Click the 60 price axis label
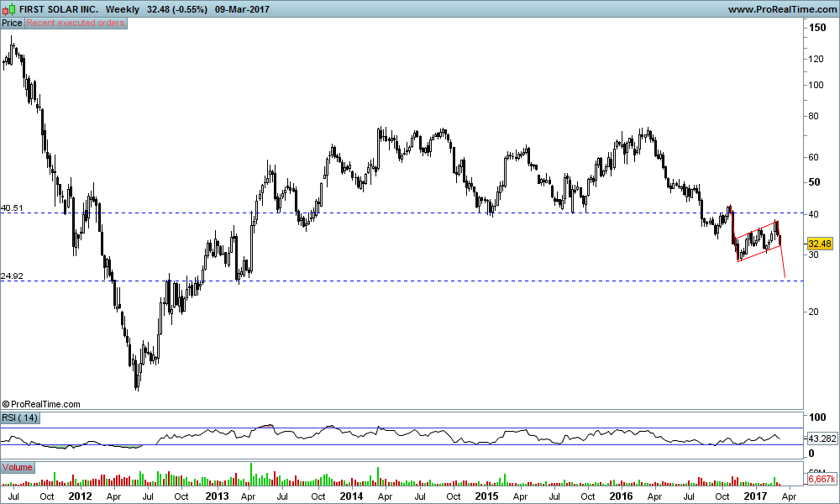This screenshot has width=840, height=504. pos(813,157)
